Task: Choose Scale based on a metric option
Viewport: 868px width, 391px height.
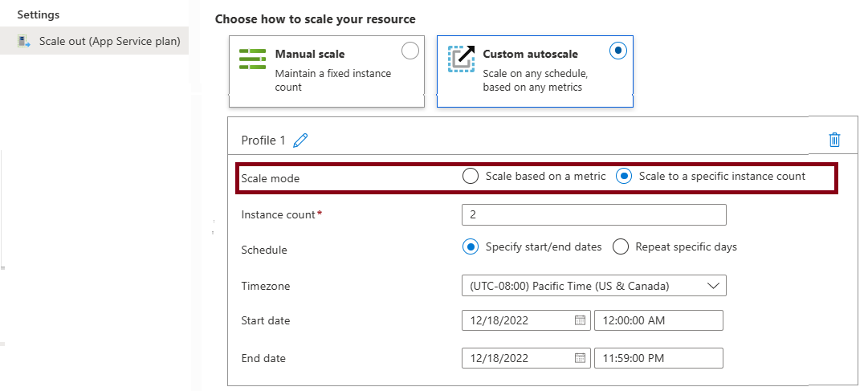Action: coord(471,177)
